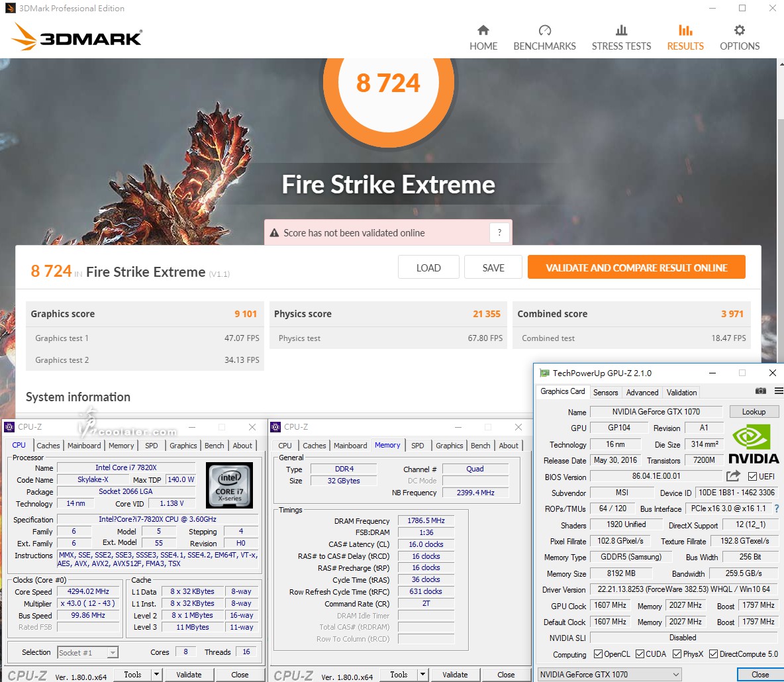The width and height of the screenshot is (784, 682).
Task: Open SPD tab in Memory CPU-Z window
Action: [x=418, y=446]
